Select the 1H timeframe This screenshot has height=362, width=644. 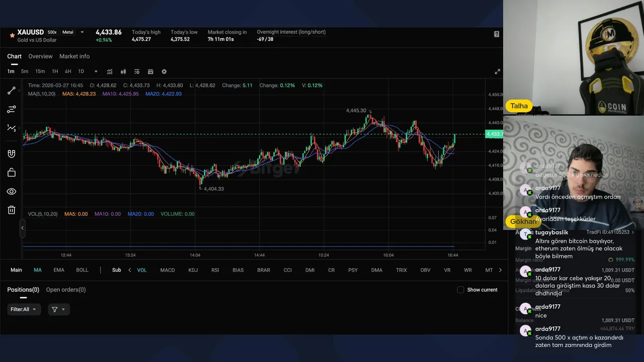pos(55,71)
